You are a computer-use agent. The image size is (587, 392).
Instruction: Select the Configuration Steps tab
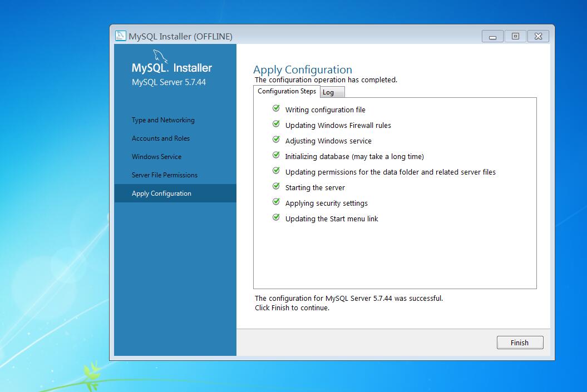[287, 91]
